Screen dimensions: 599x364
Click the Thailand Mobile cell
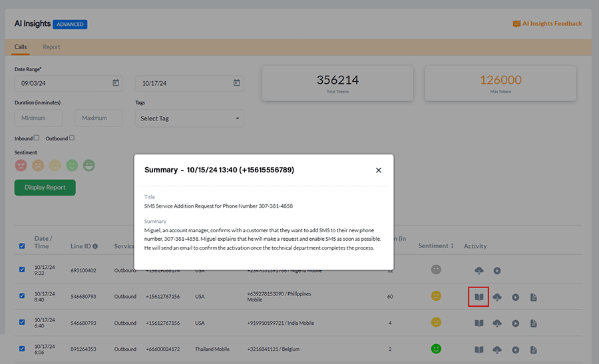click(x=212, y=349)
